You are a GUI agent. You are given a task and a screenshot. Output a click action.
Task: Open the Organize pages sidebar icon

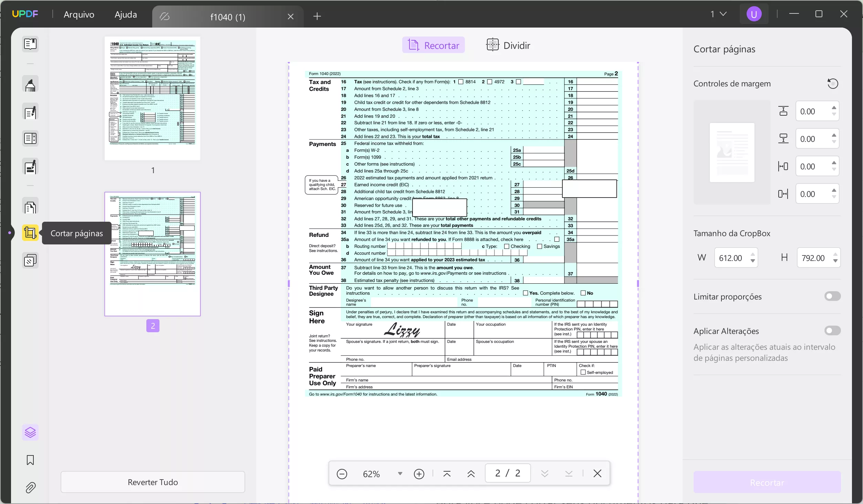[30, 207]
